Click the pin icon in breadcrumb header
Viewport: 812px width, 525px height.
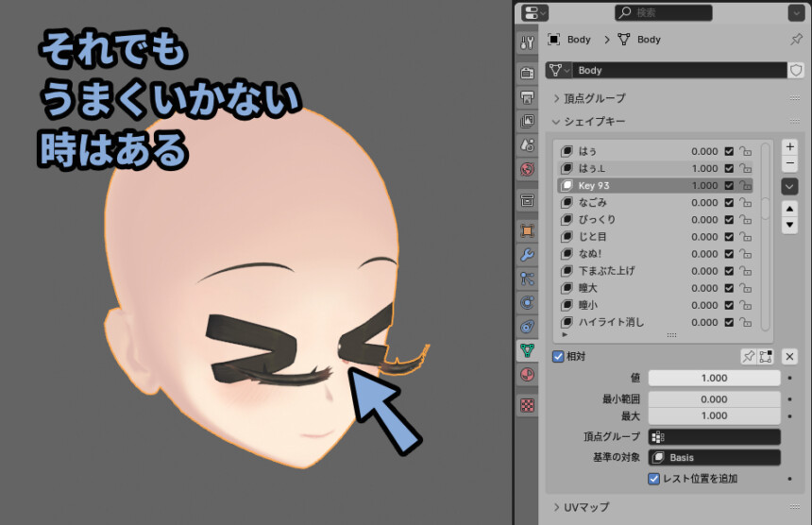click(795, 40)
